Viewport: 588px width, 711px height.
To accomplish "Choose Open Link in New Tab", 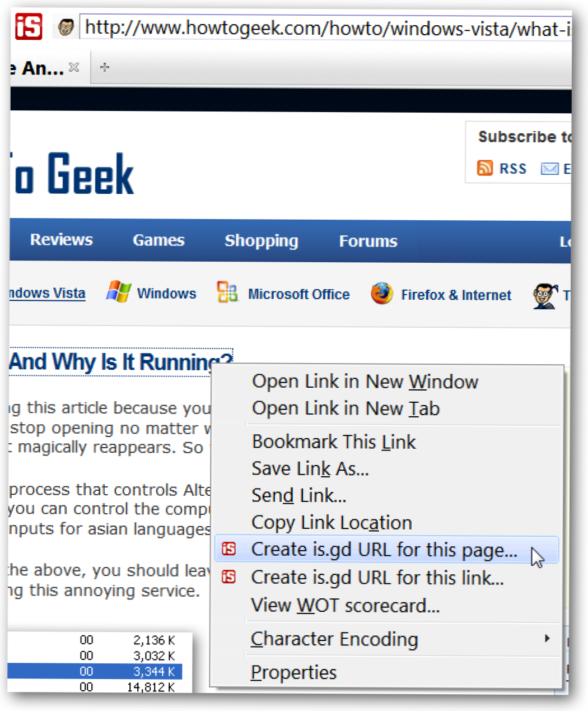I will click(346, 408).
